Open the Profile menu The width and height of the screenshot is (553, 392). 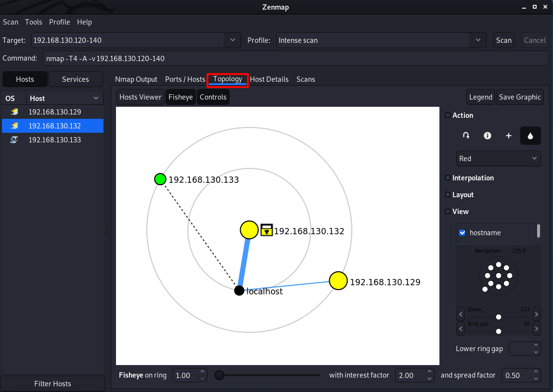click(59, 22)
